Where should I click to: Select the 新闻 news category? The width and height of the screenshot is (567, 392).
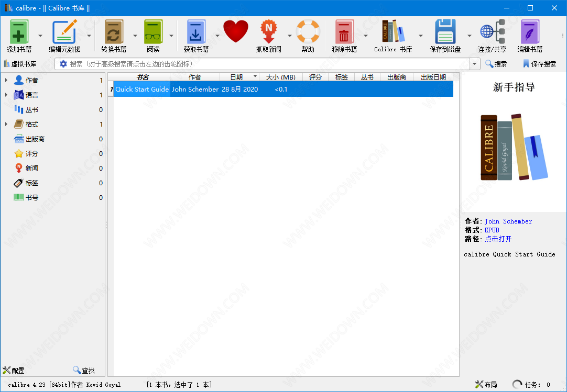coord(31,168)
